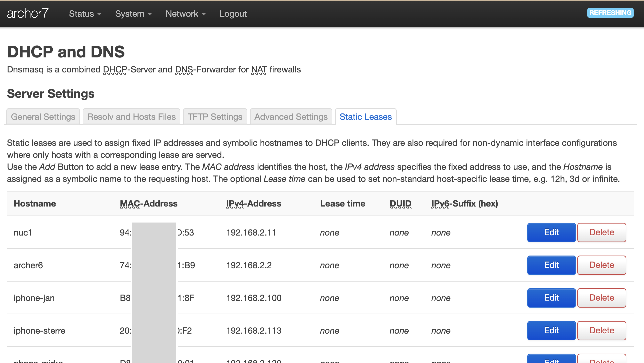Open the Status dropdown menu
Image resolution: width=644 pixels, height=363 pixels.
tap(85, 14)
